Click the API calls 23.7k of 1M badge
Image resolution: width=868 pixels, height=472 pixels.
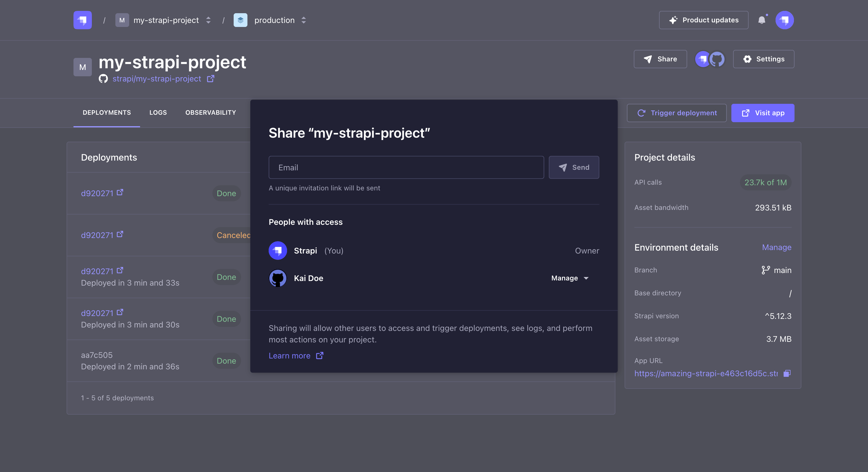(x=766, y=182)
